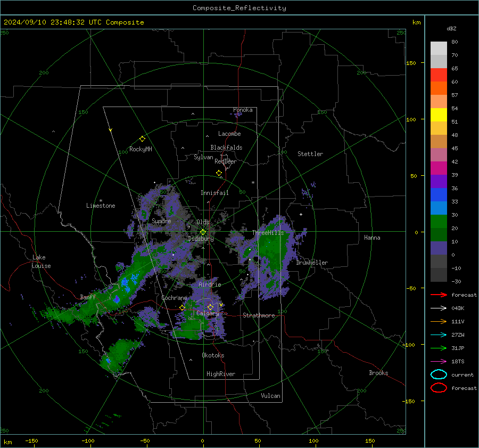Select the RockyMH label
The height and width of the screenshot is (448, 479).
pyautogui.click(x=141, y=149)
